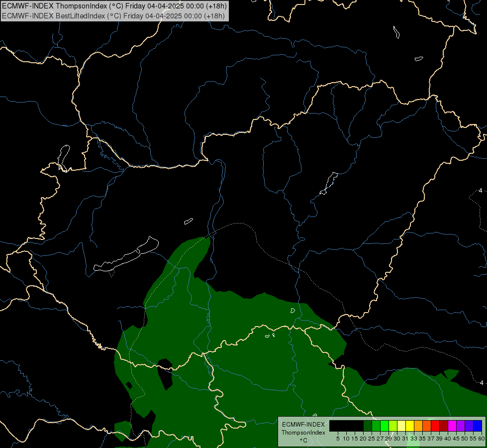The height and width of the screenshot is (448, 487).
Task: Select the dark red 39–40 legend swatch
Action: 444,426
